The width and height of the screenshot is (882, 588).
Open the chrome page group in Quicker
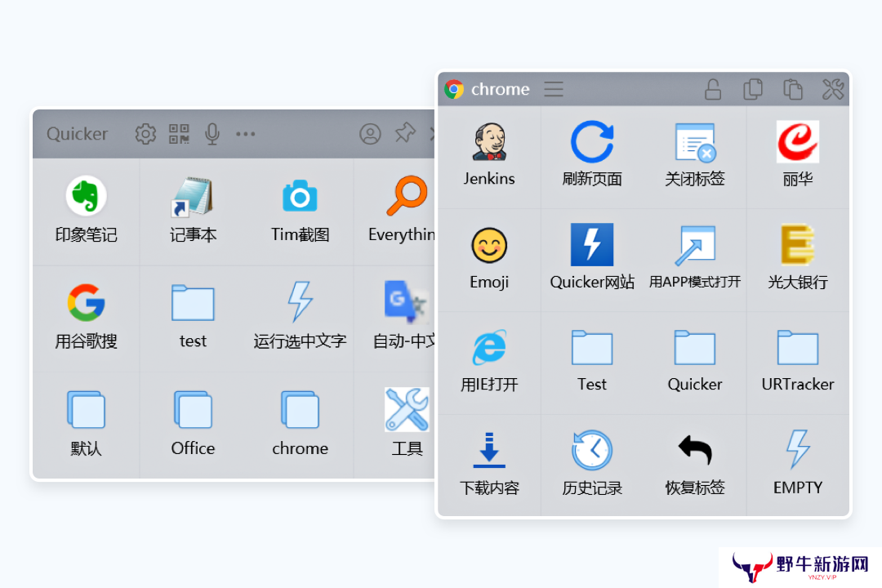300,425
